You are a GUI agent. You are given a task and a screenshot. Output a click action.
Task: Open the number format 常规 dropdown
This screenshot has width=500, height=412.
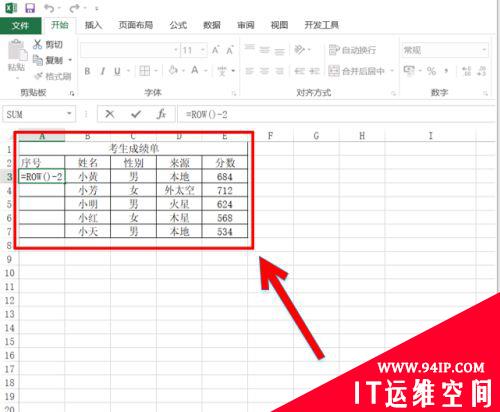coord(484,50)
